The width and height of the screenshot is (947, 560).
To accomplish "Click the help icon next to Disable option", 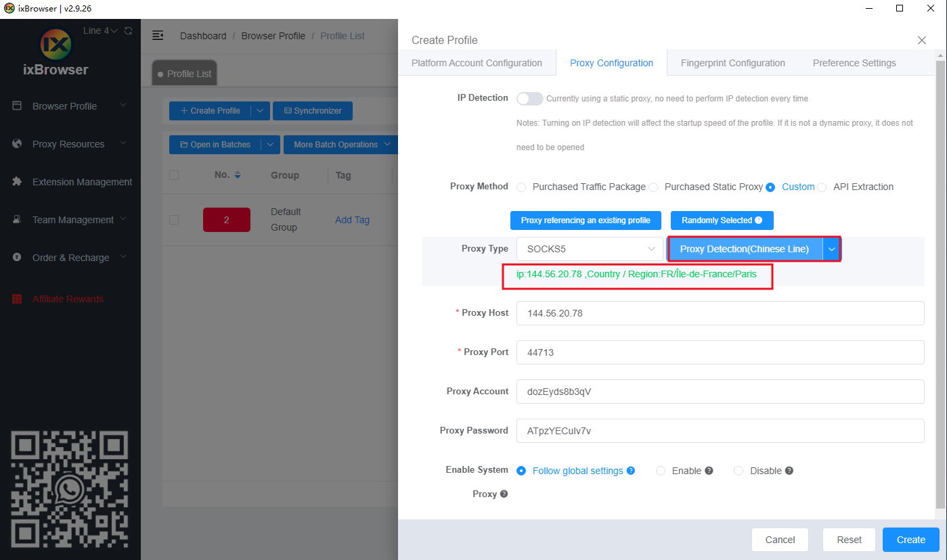I will pos(789,471).
